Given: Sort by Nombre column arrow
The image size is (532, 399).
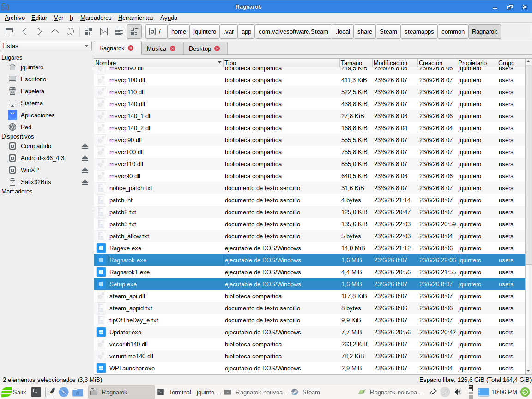Looking at the screenshot, I should tap(219, 62).
